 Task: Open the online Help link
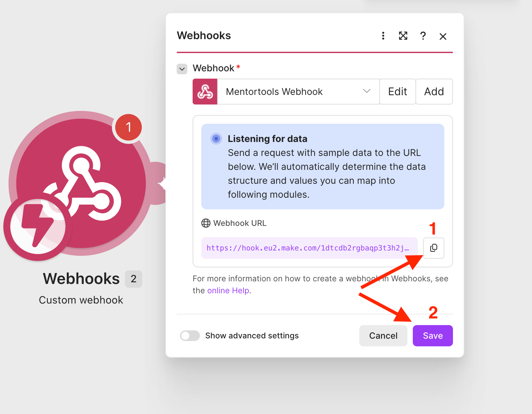[x=228, y=291]
